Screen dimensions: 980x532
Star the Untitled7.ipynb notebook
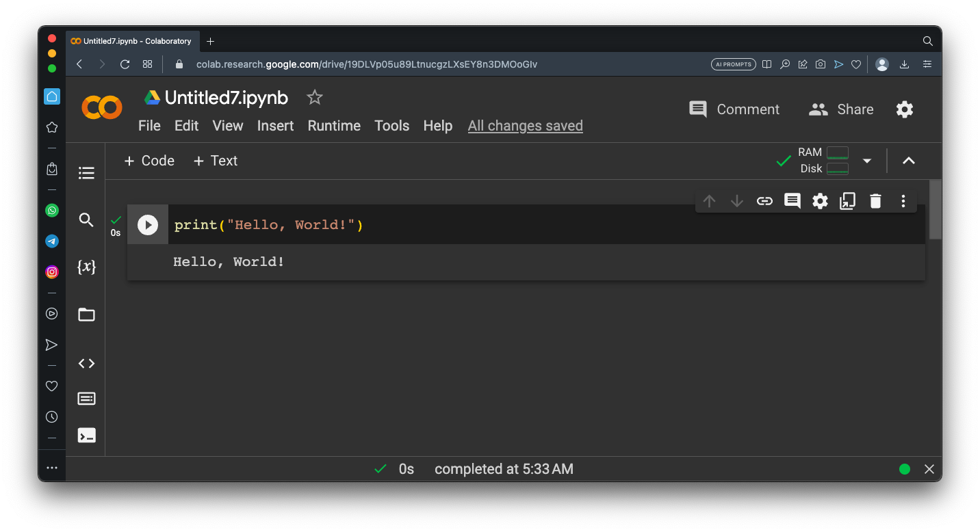[314, 98]
